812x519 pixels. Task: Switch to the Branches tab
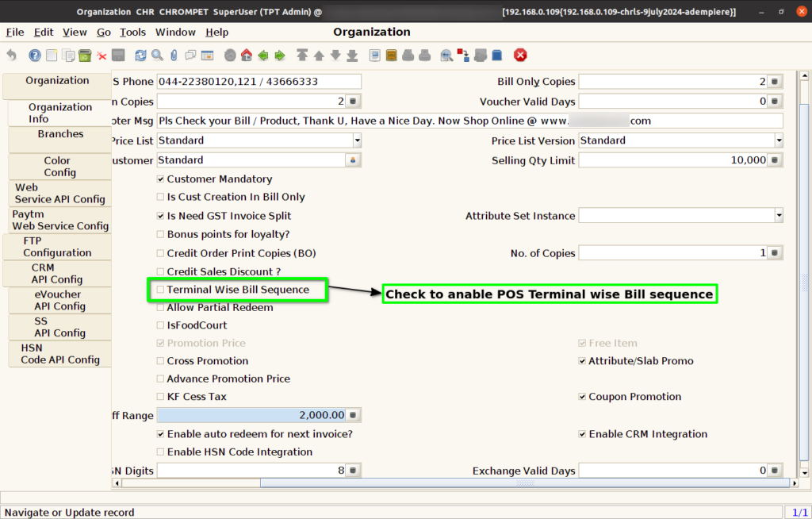pos(60,140)
